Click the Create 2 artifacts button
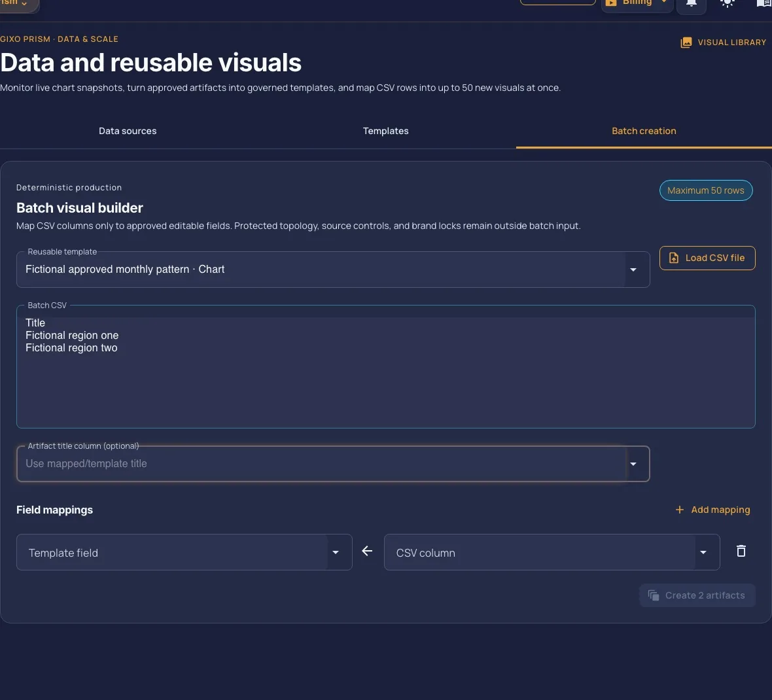The image size is (772, 700). [x=697, y=595]
